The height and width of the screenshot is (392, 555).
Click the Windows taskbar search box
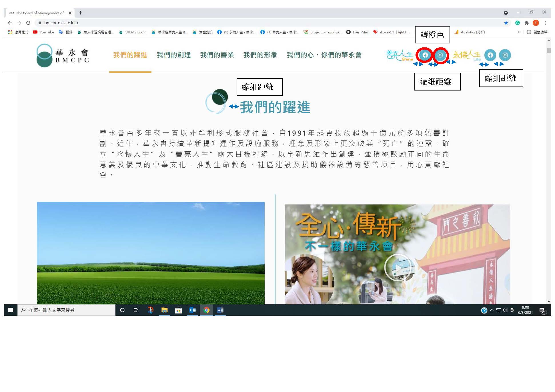[66, 310]
